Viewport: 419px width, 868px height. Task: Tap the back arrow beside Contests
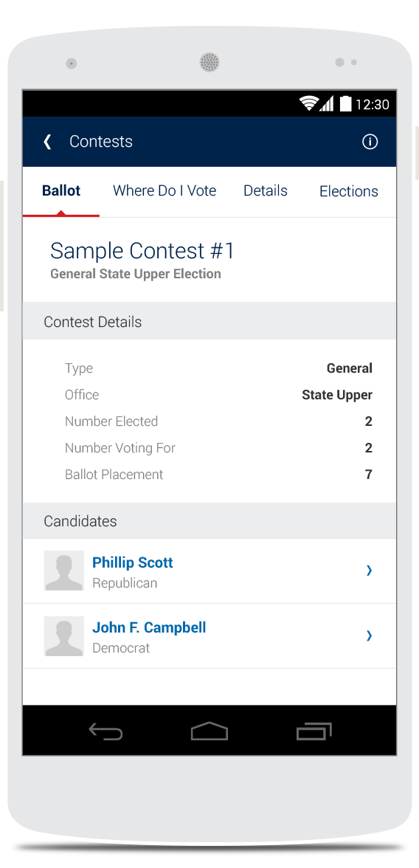click(x=48, y=142)
